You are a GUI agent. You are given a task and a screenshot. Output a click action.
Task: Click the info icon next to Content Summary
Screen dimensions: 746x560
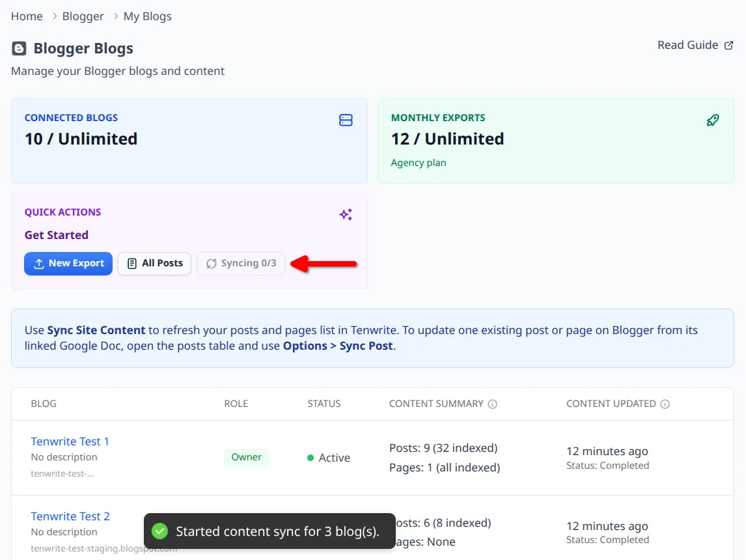coord(492,404)
